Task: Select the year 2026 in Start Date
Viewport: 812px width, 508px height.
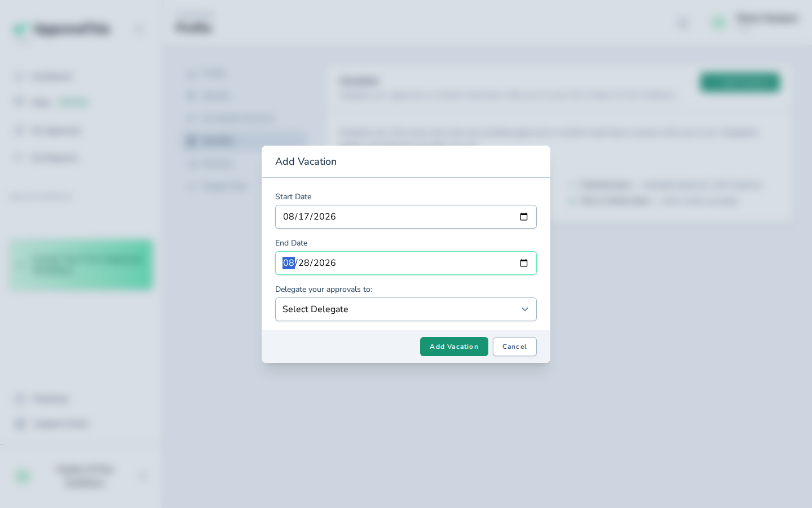Action: click(325, 217)
